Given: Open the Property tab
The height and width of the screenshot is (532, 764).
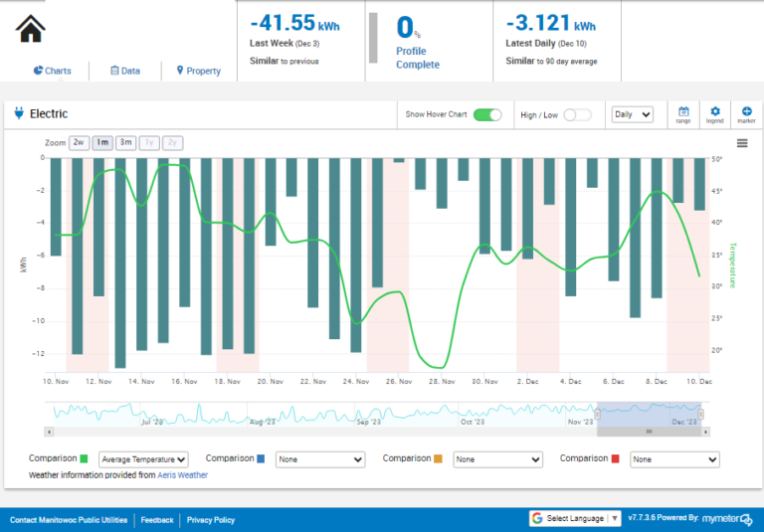Looking at the screenshot, I should [x=198, y=71].
